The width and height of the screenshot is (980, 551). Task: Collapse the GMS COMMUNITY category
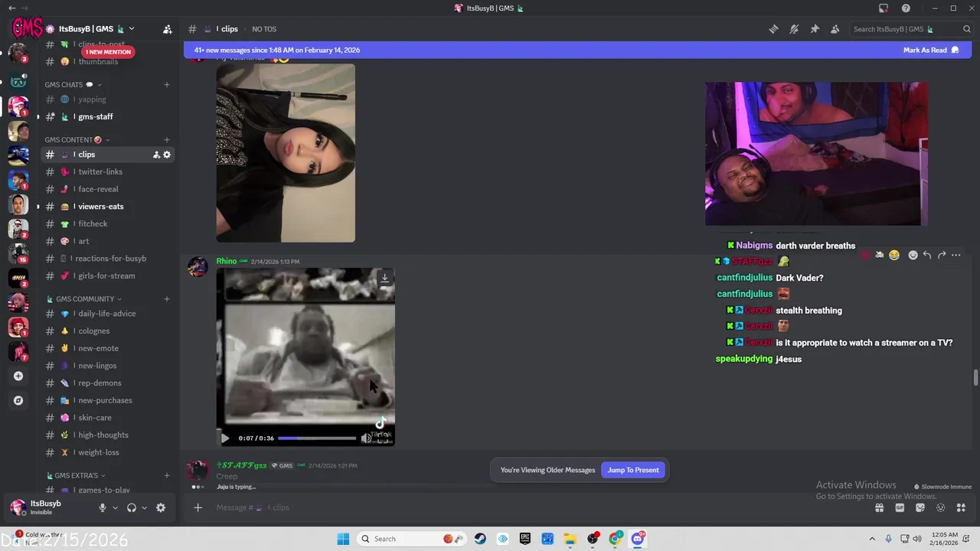point(84,299)
